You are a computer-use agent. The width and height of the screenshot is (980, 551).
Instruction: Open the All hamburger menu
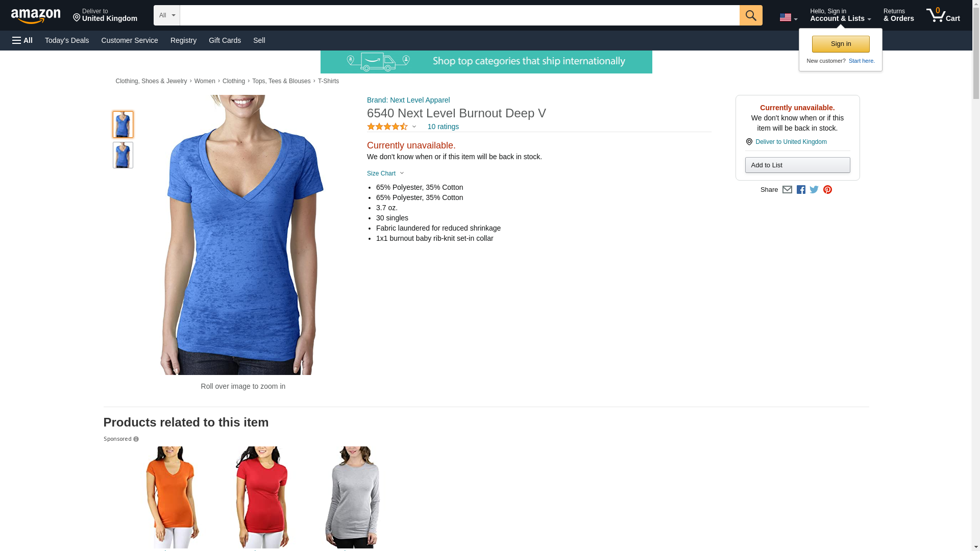coord(22,40)
